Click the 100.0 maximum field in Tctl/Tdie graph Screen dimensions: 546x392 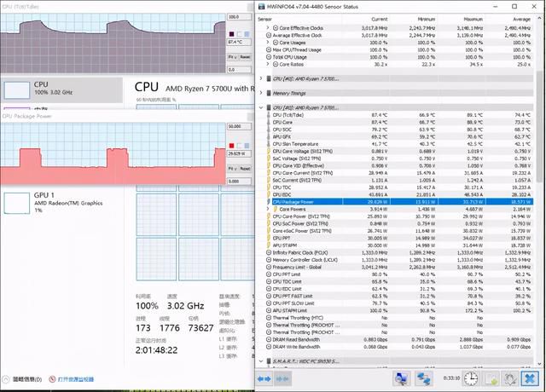[x=239, y=17]
